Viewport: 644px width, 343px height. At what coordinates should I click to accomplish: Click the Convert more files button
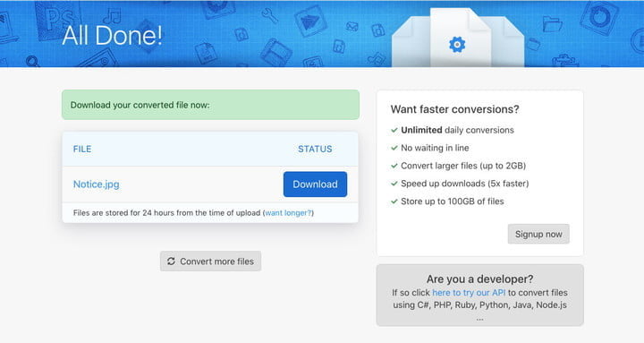click(210, 262)
